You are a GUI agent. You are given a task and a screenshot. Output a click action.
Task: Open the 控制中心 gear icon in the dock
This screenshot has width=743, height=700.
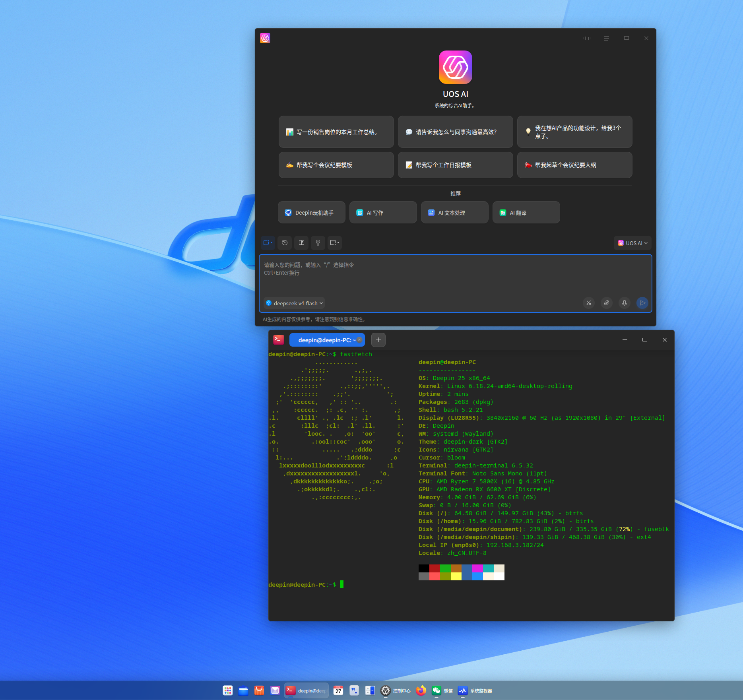click(x=386, y=691)
